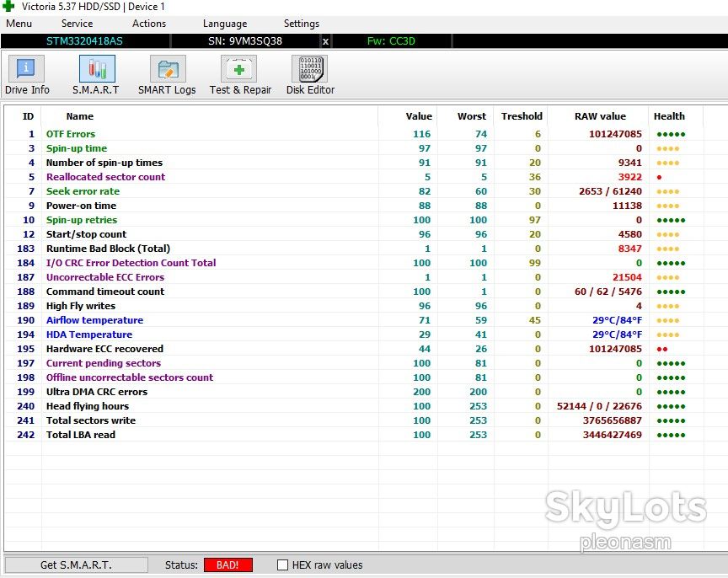Open the Drive Info panel

[26, 75]
